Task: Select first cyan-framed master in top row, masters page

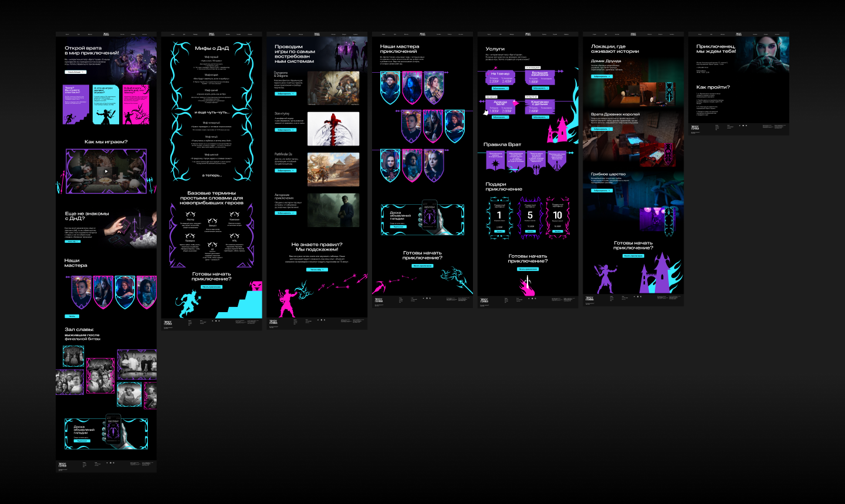Action: coord(390,87)
